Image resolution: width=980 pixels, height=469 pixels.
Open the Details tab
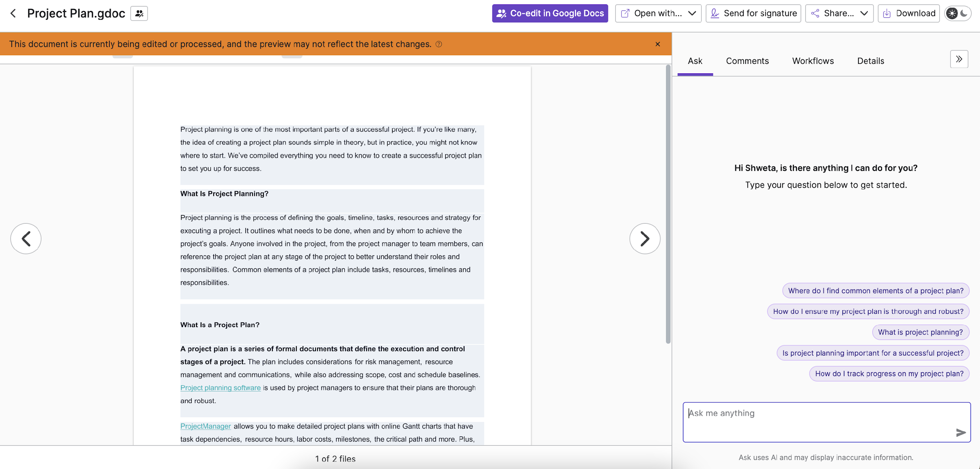(871, 61)
